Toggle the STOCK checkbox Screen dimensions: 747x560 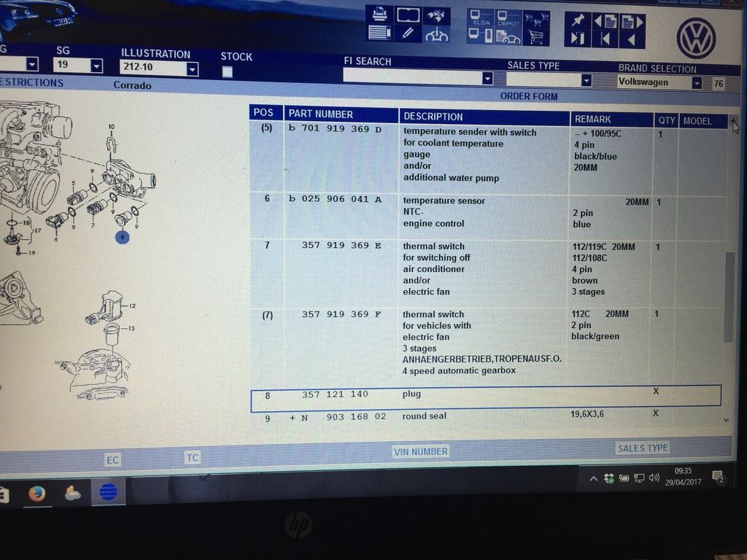click(x=228, y=71)
